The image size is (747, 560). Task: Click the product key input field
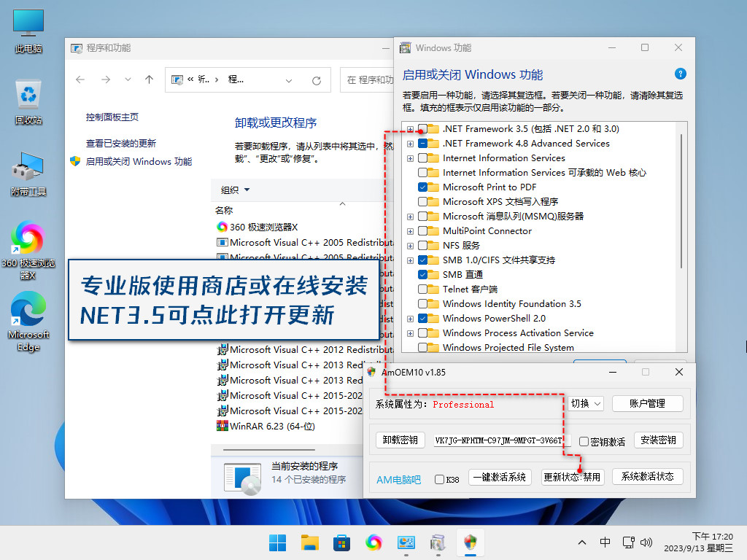502,440
